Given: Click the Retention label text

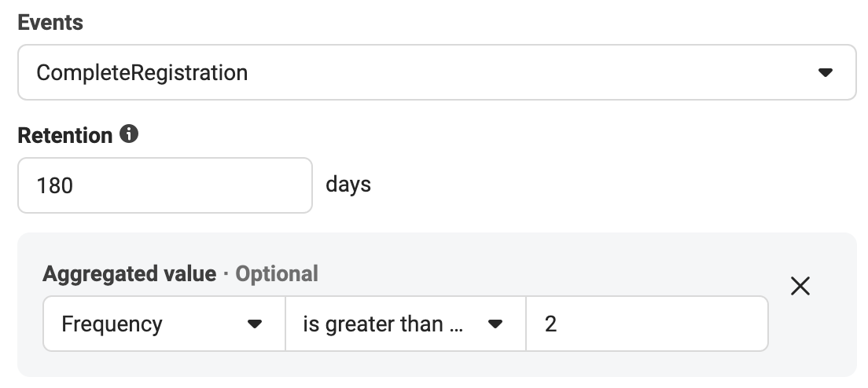Looking at the screenshot, I should pos(65,135).
